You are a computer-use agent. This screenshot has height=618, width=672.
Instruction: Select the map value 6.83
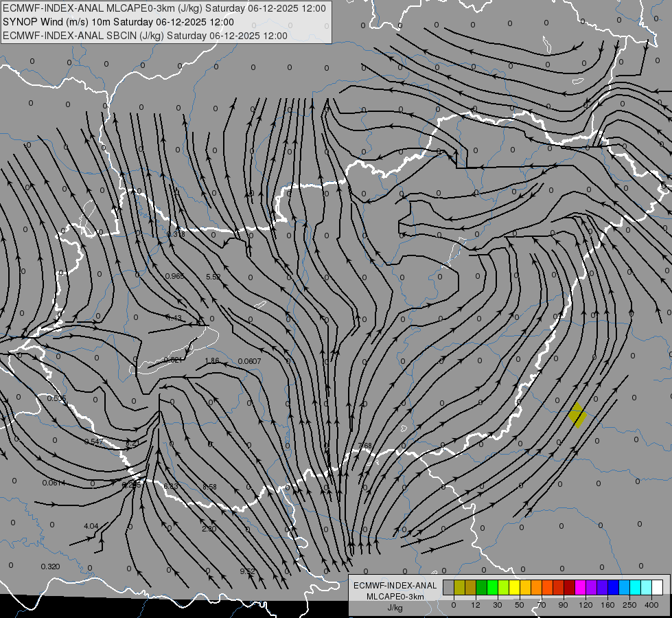(170, 486)
